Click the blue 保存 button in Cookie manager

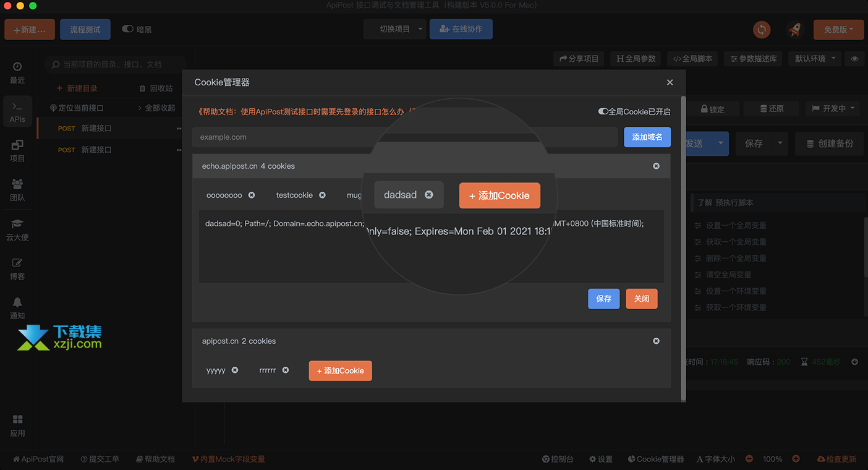[x=604, y=299]
